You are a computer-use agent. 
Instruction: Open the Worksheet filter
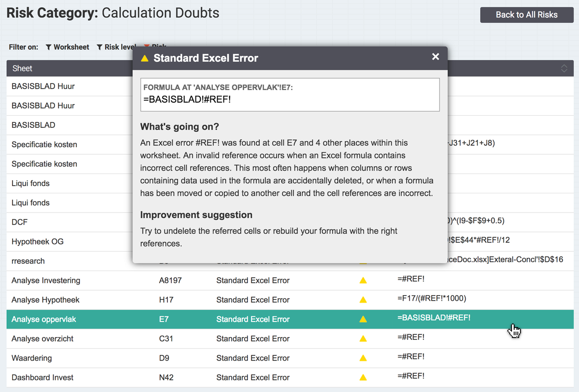[68, 47]
